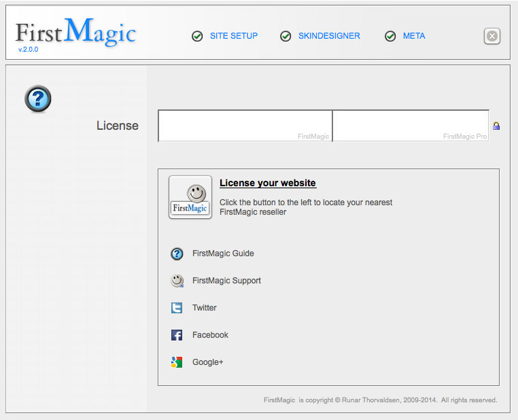
Task: Open the FirstMagic Guide text link
Action: (223, 253)
